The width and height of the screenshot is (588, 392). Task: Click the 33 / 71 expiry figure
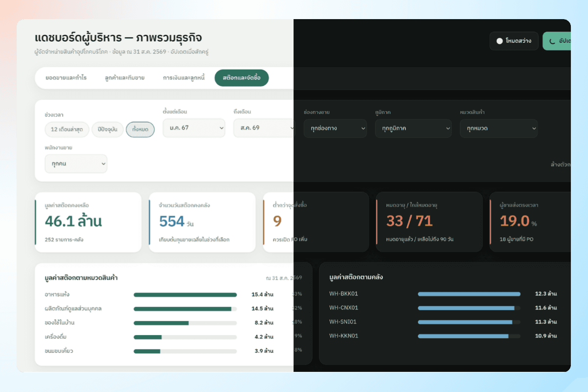click(410, 221)
